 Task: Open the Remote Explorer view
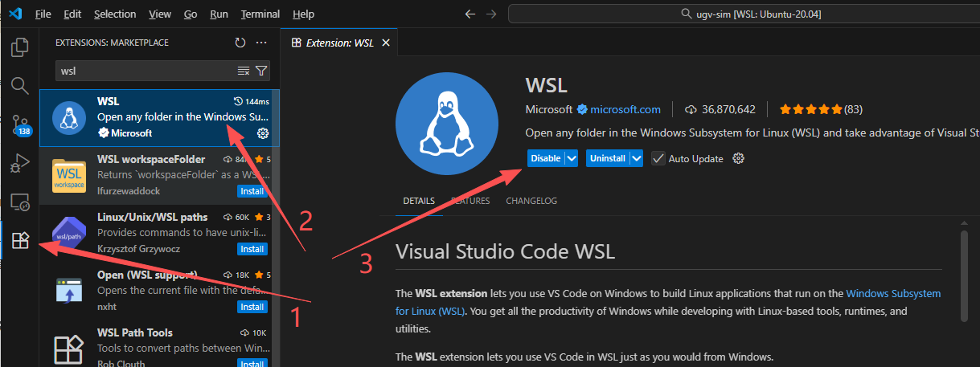[19, 202]
